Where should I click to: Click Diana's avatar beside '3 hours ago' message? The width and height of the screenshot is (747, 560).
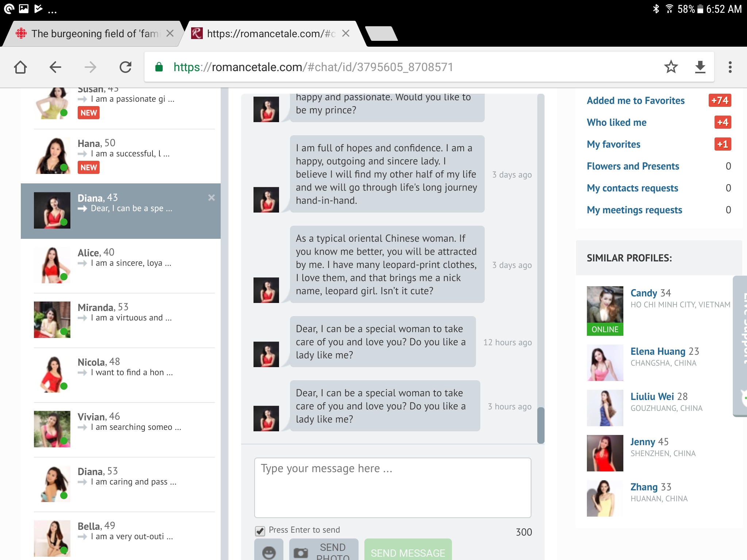coord(266,419)
